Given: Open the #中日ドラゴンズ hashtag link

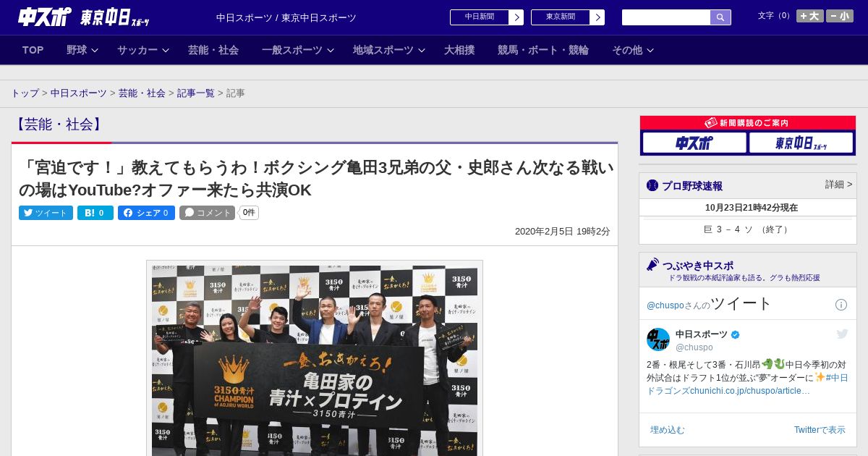Looking at the screenshot, I should (748, 384).
